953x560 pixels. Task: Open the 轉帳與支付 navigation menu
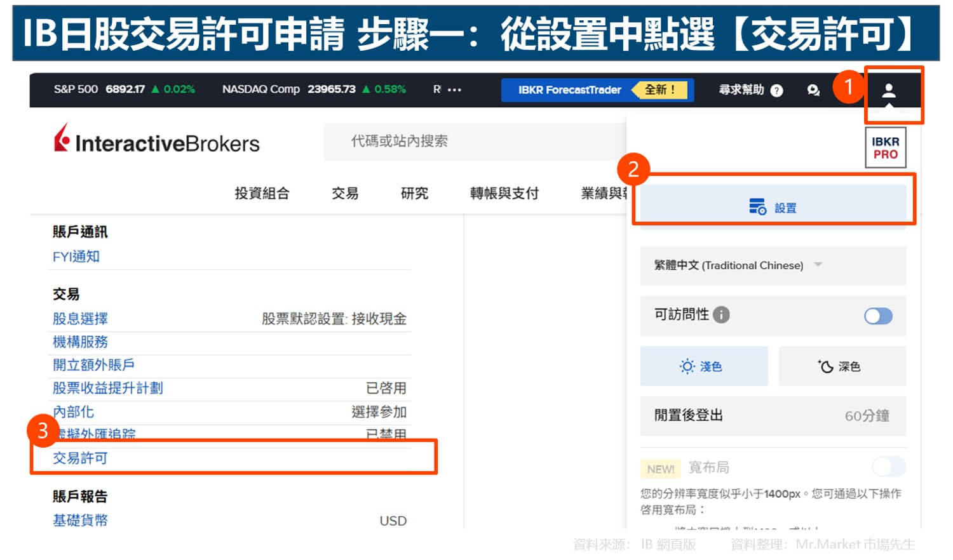503,194
